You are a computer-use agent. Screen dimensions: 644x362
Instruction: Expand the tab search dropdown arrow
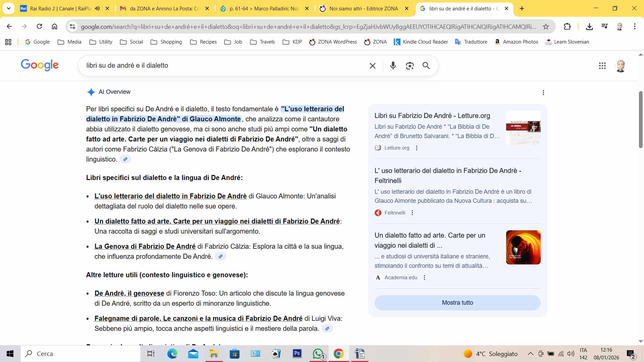pos(9,9)
